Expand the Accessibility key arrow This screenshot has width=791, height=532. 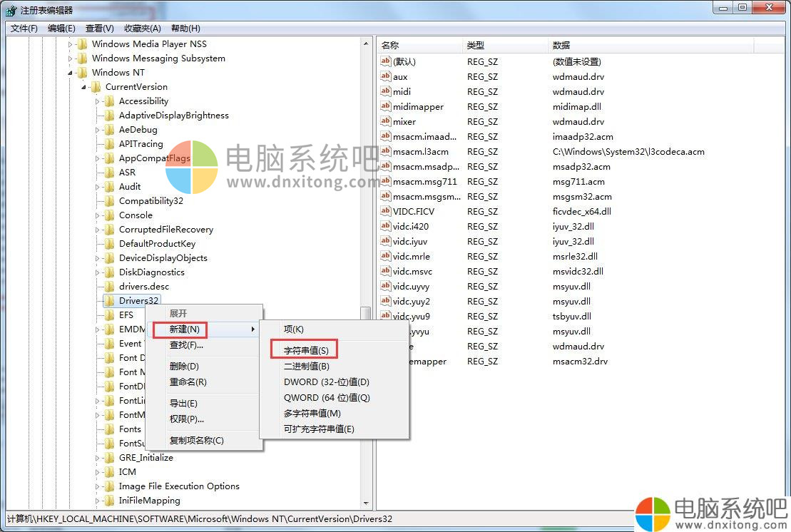[x=98, y=101]
